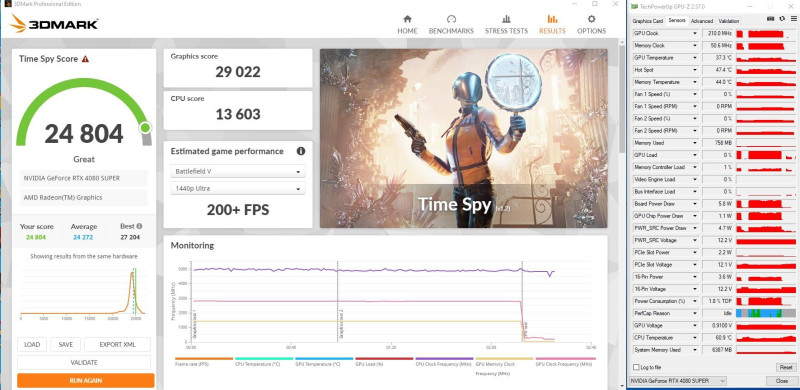Image resolution: width=800 pixels, height=390 pixels.
Task: Switch to the Sensors tab in GPU-Z
Action: pos(677,20)
